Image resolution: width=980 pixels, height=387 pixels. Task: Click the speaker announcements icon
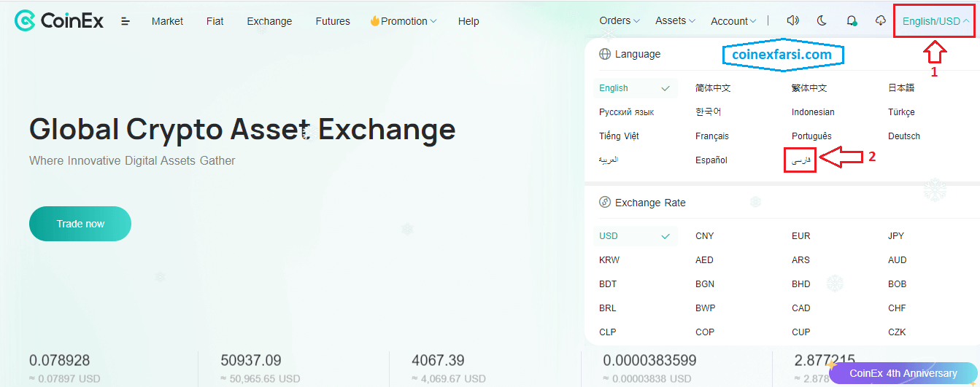click(x=793, y=21)
